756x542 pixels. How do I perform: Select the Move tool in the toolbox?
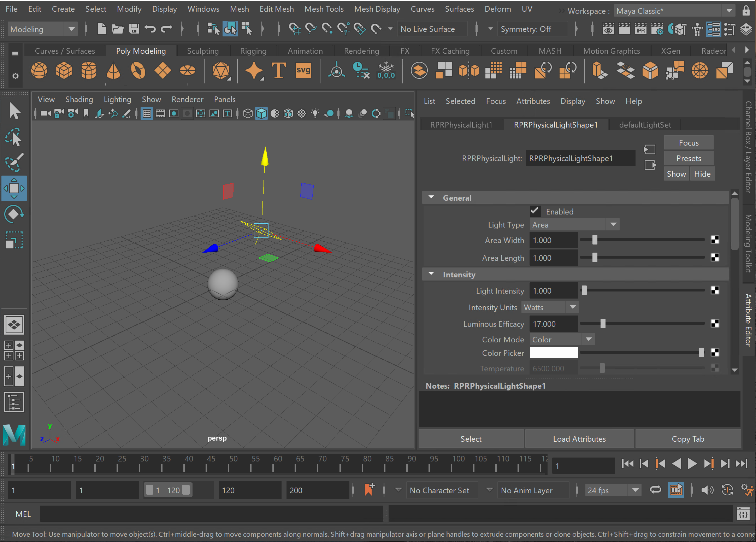click(14, 188)
